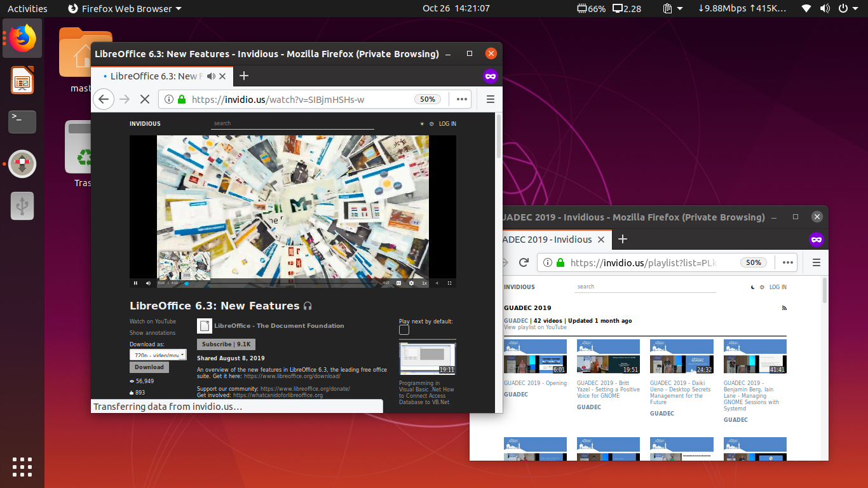The image size is (868, 488).
Task: Enter fullscreen in video player
Action: [450, 283]
